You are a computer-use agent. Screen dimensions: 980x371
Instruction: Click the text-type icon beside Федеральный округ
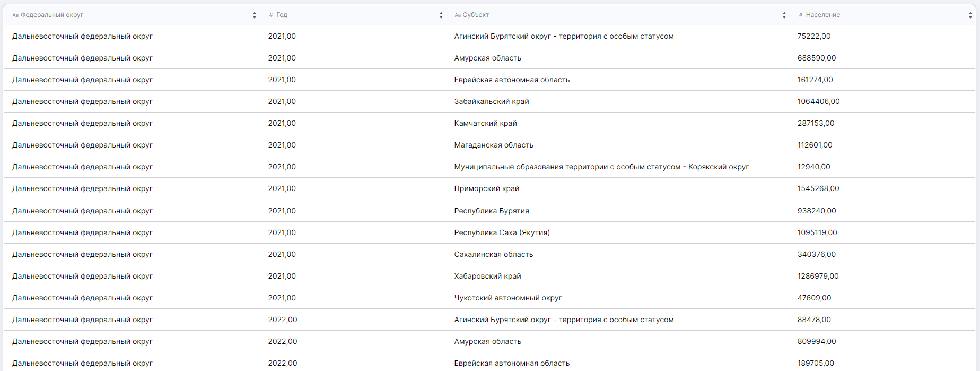coord(15,15)
